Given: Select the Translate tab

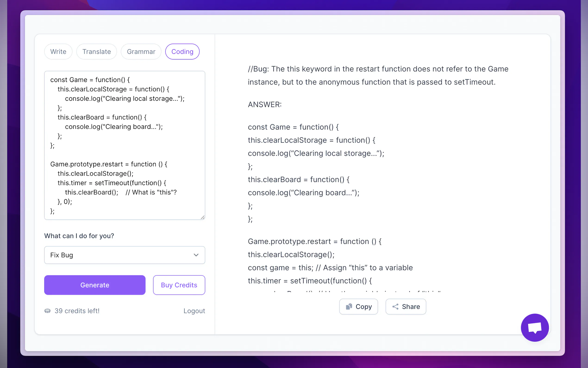Looking at the screenshot, I should coord(97,52).
